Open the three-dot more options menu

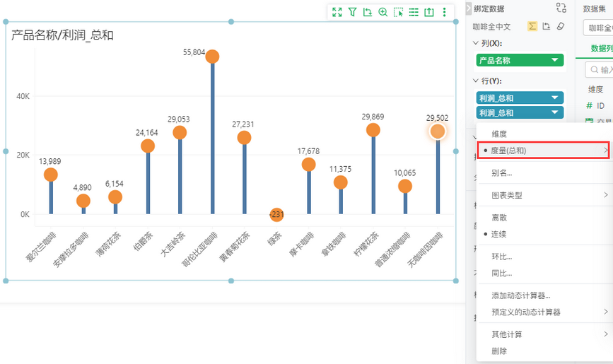coord(445,12)
